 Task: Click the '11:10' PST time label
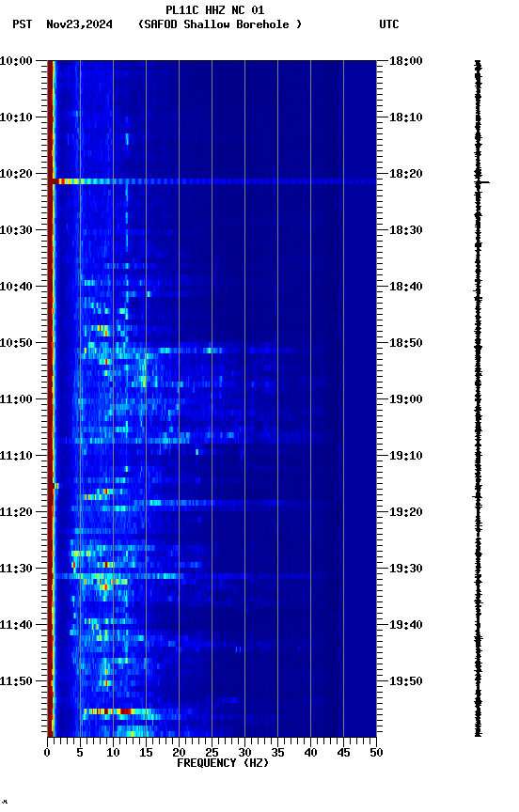[16, 456]
